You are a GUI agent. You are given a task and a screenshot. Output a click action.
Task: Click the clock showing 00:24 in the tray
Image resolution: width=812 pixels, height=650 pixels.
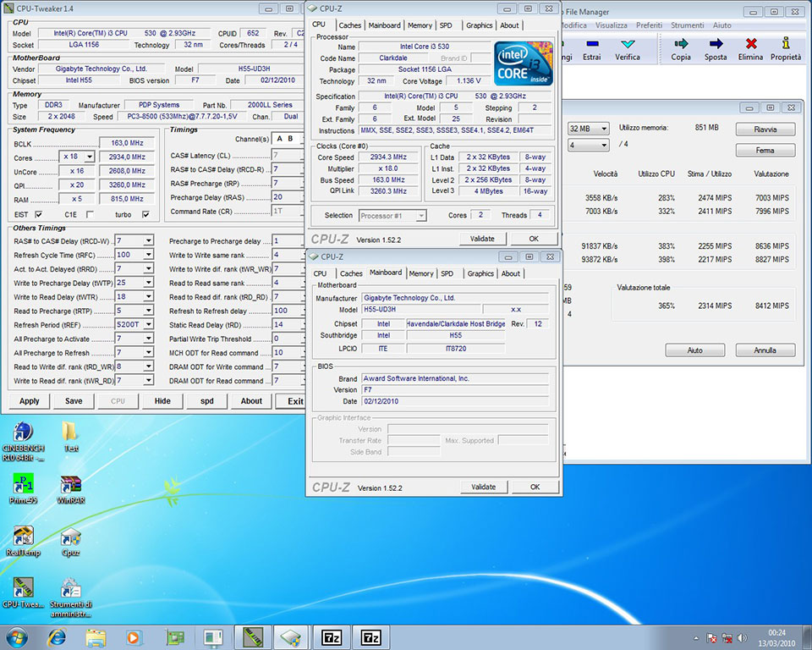click(x=776, y=633)
